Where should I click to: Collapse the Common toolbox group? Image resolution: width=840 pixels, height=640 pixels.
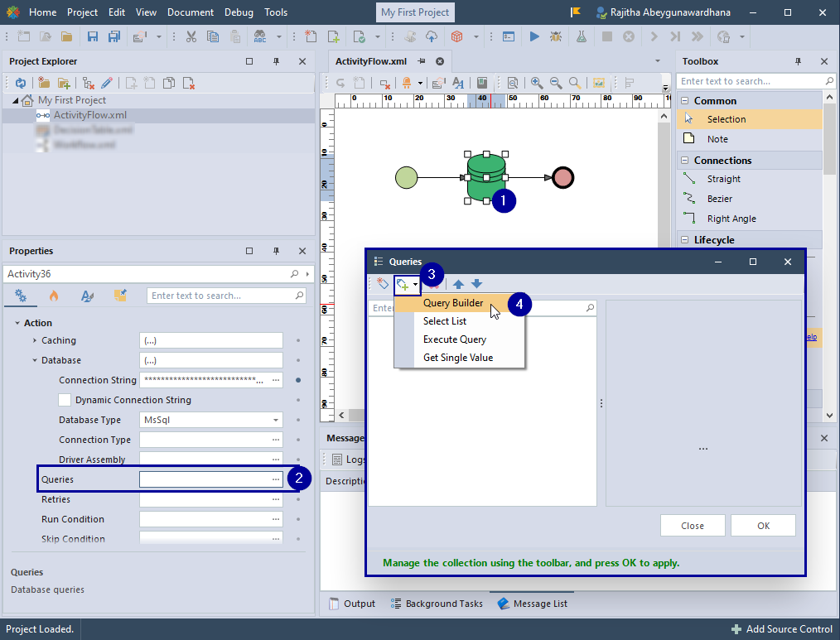point(684,101)
